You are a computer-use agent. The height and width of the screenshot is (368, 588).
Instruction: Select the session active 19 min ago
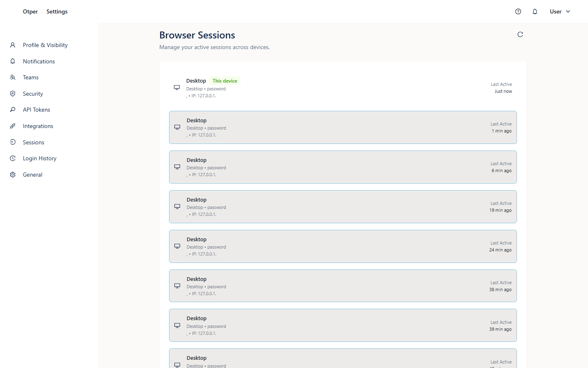(343, 206)
